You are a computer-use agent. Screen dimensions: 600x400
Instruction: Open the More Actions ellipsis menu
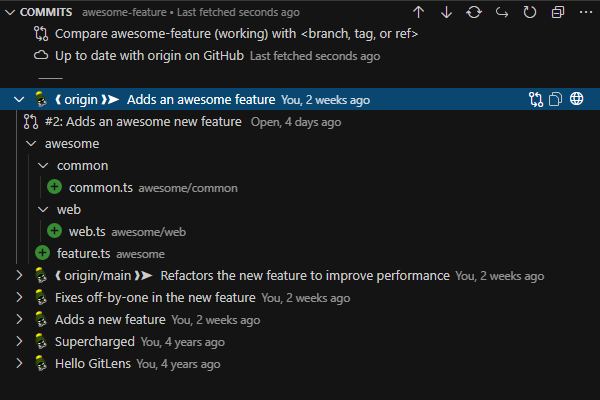click(x=584, y=12)
